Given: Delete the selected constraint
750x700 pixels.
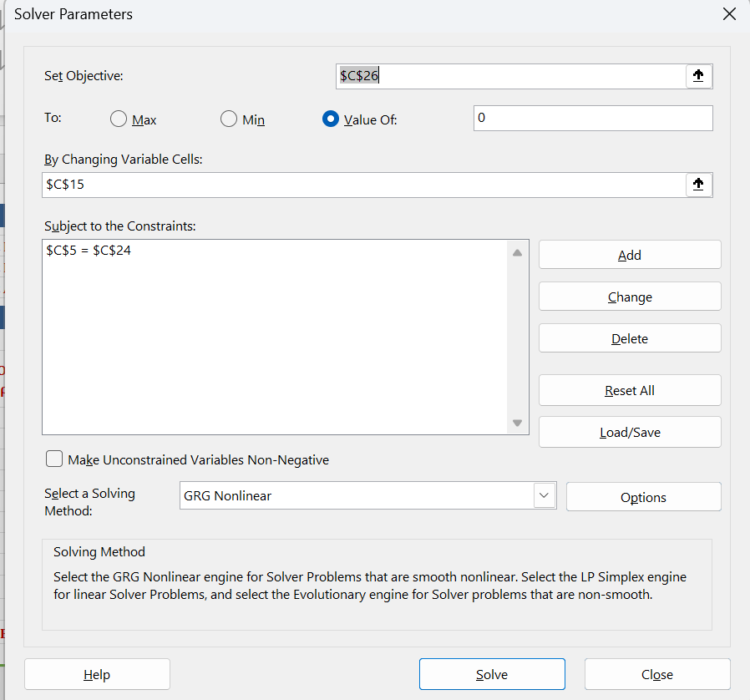Looking at the screenshot, I should click(x=630, y=338).
